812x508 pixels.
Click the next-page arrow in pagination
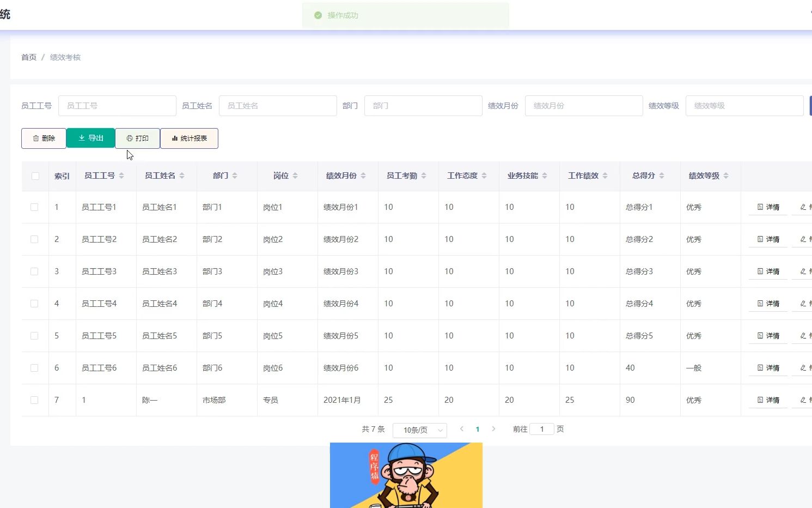click(x=493, y=429)
